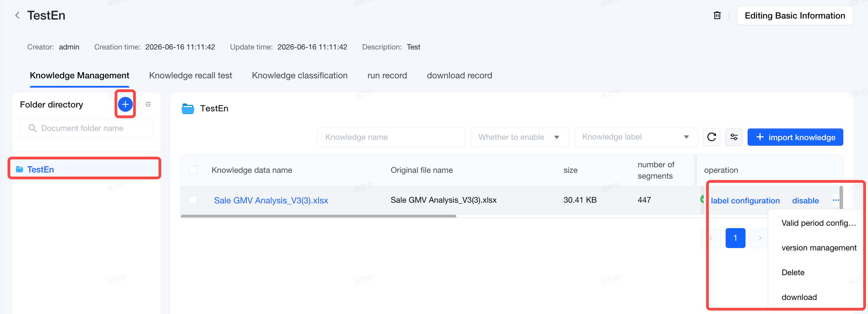Select all rows via header checkbox
The width and height of the screenshot is (868, 314).
(193, 170)
